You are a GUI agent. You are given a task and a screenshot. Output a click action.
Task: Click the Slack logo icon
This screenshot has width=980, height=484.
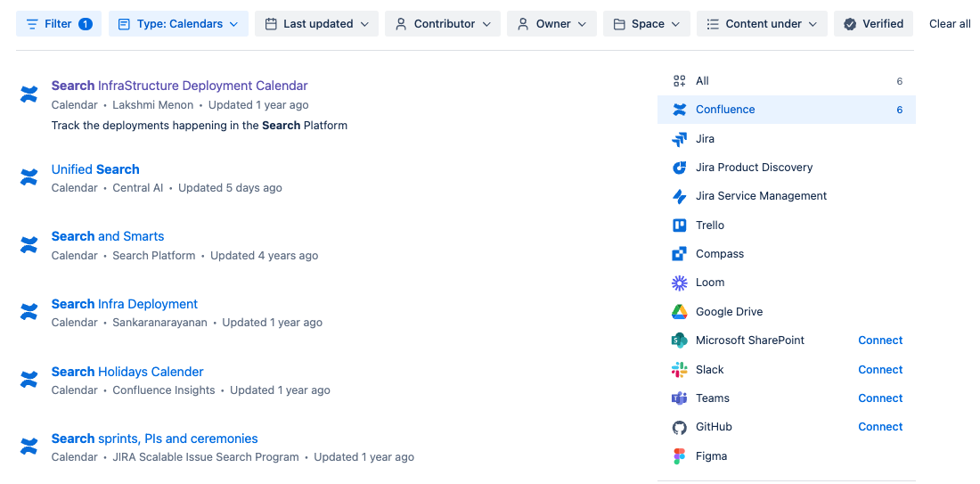coord(680,370)
